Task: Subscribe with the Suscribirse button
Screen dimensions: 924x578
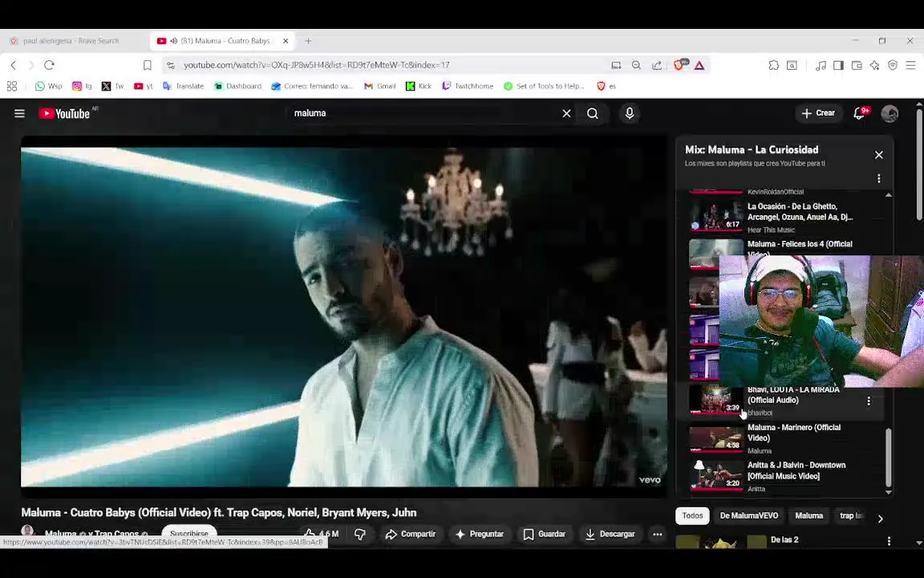Action: pos(189,532)
